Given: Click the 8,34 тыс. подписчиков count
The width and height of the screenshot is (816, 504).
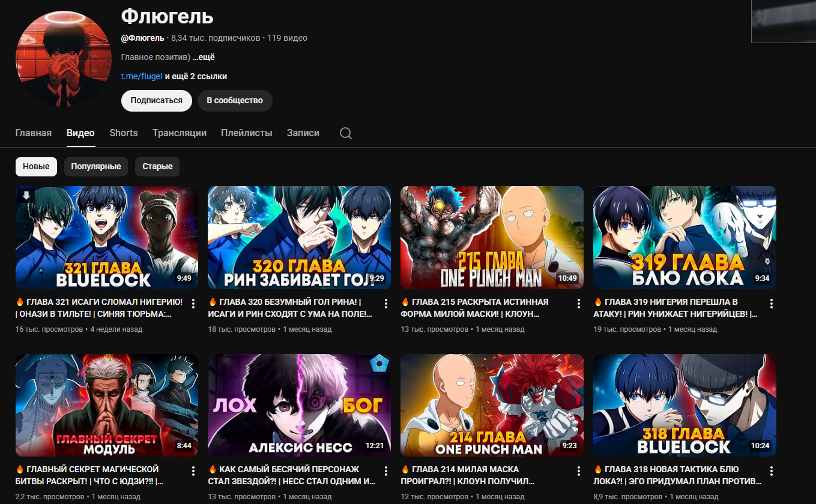Looking at the screenshot, I should tap(216, 38).
